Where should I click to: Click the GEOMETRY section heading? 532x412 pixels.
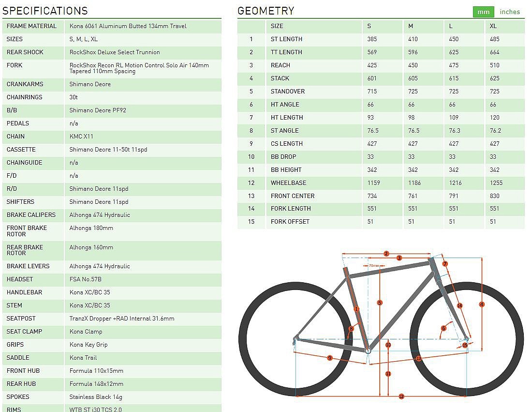266,11
